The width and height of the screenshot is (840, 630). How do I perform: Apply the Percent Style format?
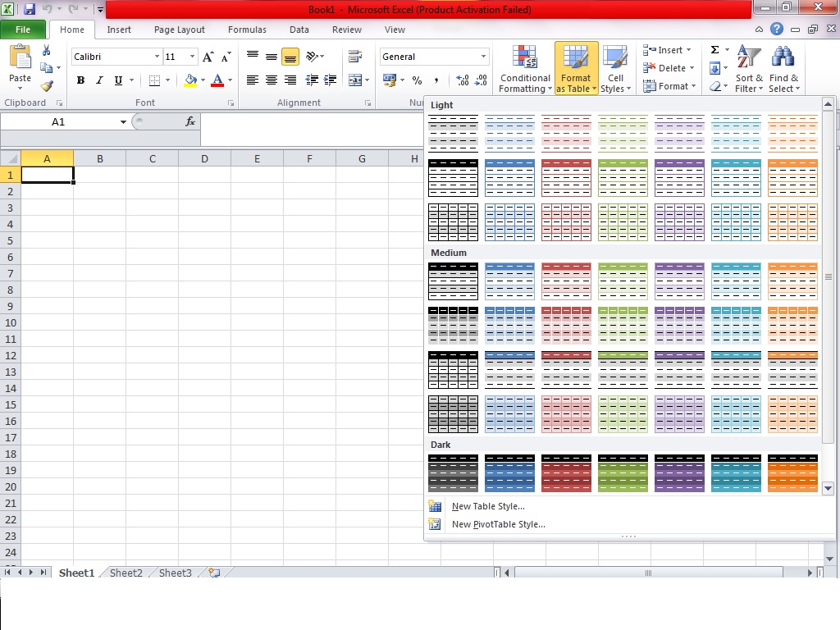(417, 80)
